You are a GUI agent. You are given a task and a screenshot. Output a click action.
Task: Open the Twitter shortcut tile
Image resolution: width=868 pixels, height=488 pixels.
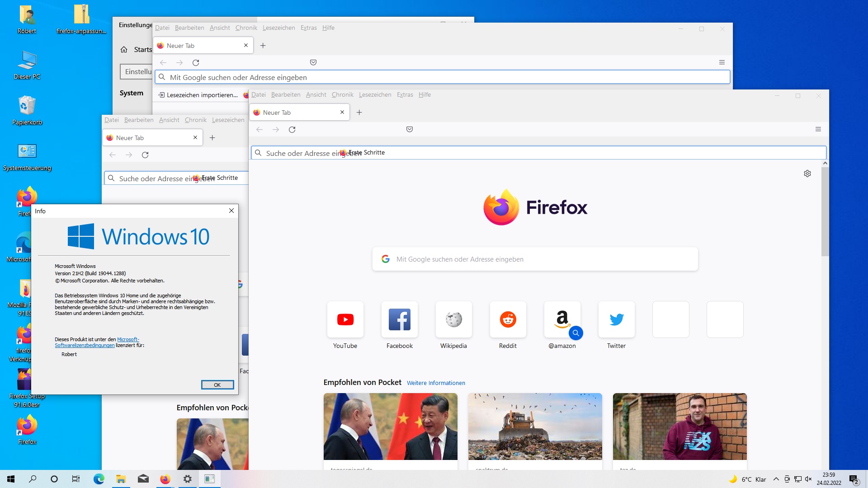[x=616, y=320]
